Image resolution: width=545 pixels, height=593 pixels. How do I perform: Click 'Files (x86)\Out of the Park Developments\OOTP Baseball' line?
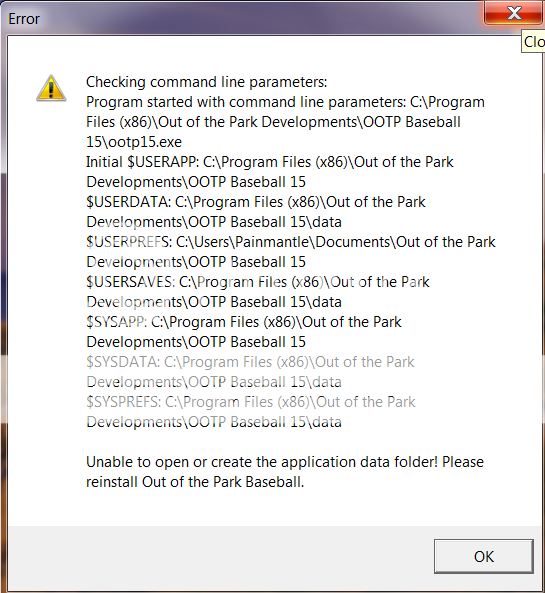pyautogui.click(x=273, y=122)
